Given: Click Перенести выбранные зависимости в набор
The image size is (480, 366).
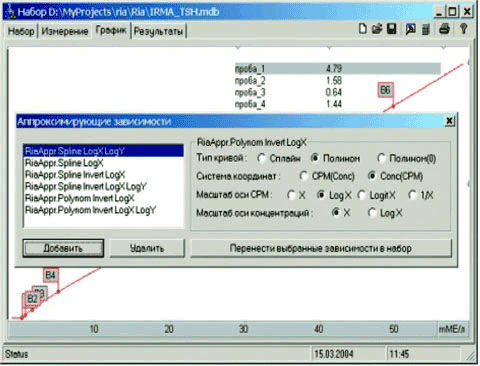Looking at the screenshot, I should [321, 248].
